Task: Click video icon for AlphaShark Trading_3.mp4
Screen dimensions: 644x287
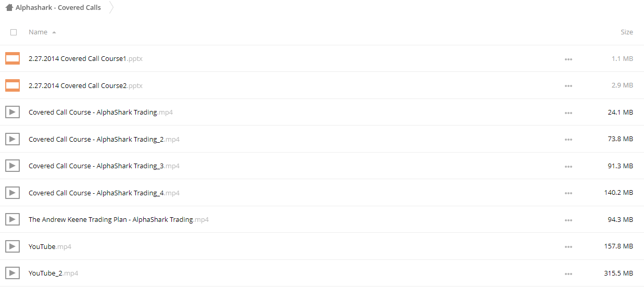Action: pyautogui.click(x=12, y=166)
